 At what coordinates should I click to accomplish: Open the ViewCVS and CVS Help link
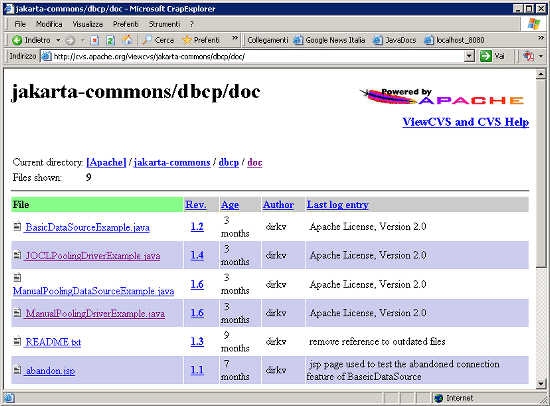pos(465,122)
